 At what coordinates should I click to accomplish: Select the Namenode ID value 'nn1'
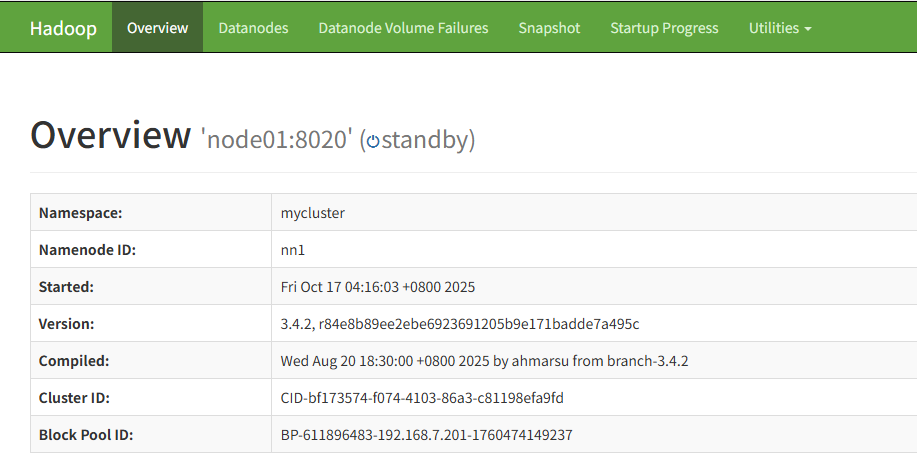pos(292,250)
